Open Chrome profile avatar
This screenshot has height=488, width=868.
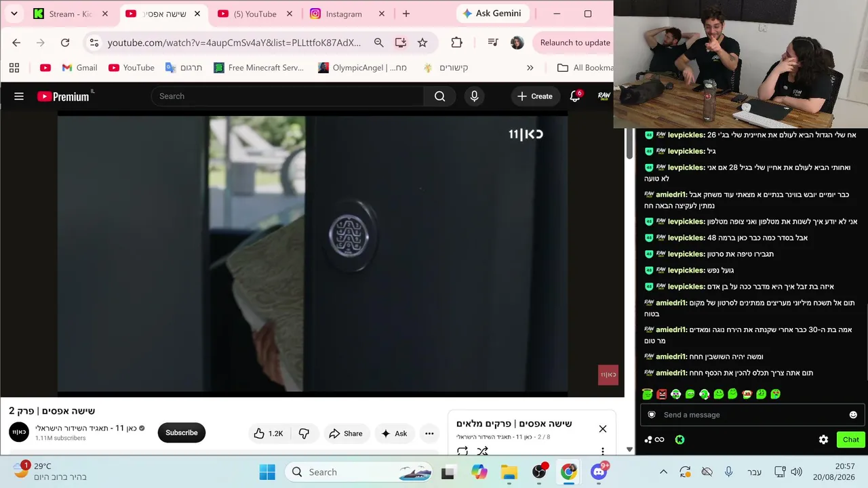tap(517, 43)
